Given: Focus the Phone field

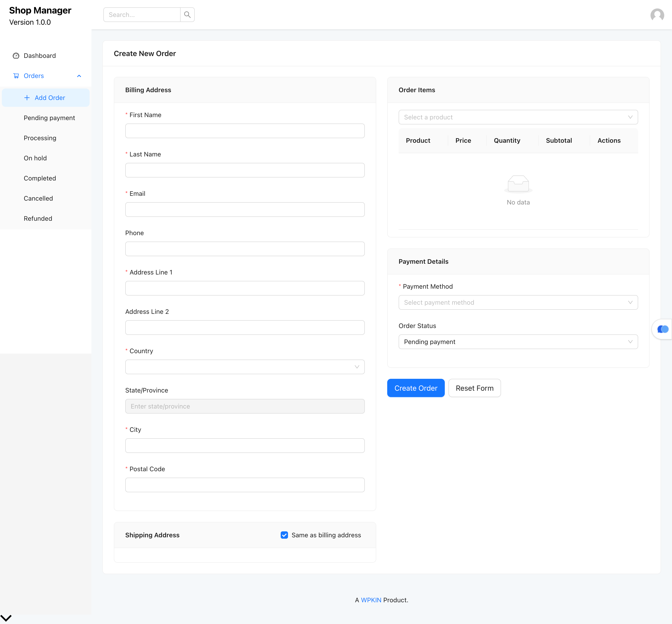Looking at the screenshot, I should click(x=245, y=249).
